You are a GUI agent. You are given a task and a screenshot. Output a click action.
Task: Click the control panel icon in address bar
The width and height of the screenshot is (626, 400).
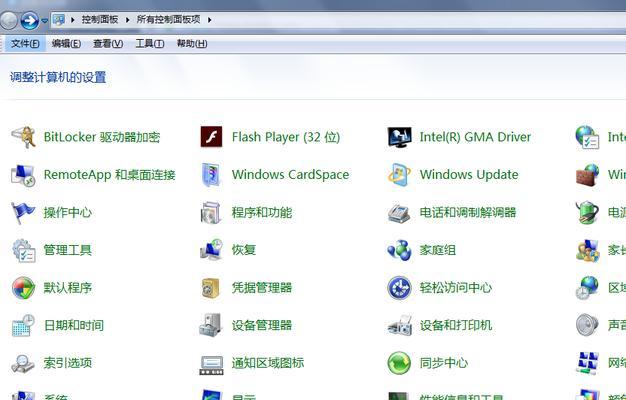point(59,20)
